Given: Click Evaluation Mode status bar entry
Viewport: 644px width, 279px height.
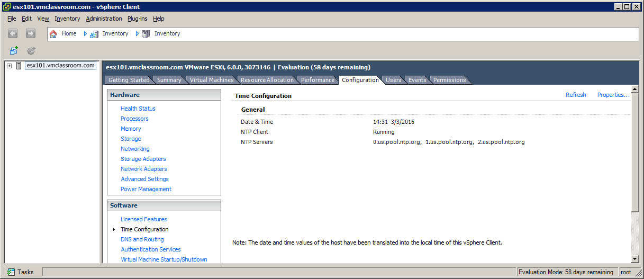Looking at the screenshot, I should [x=566, y=272].
